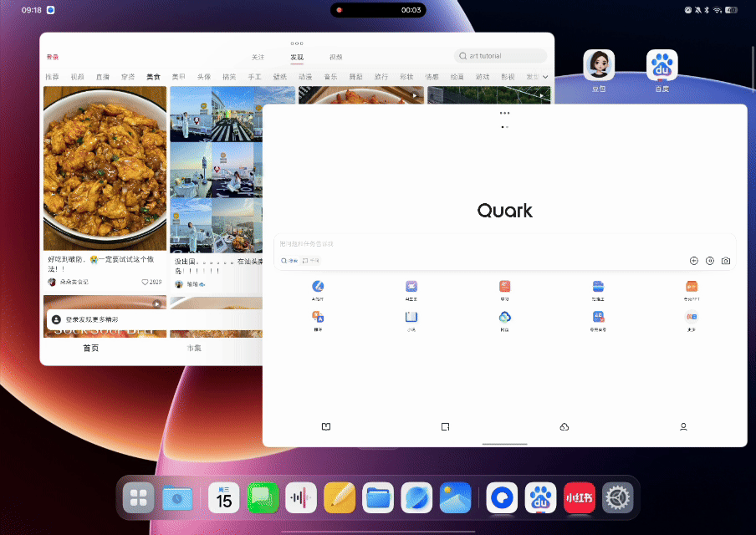The width and height of the screenshot is (756, 535).
Task: Open the 小说 novels shortcut in Quark
Action: (411, 318)
